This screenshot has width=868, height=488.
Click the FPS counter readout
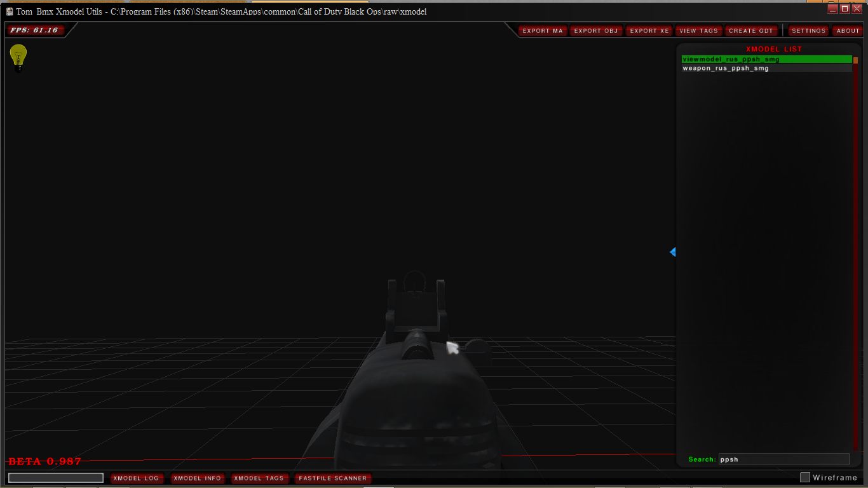[x=34, y=30]
